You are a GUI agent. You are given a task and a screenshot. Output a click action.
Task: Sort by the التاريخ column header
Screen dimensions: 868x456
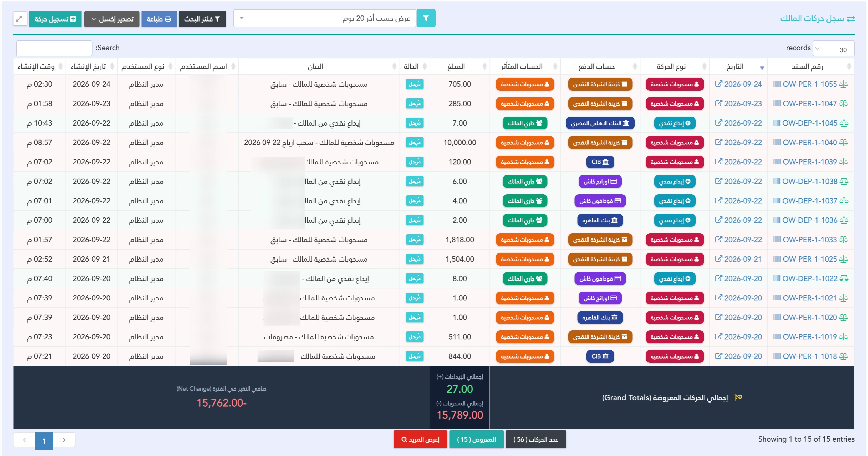point(738,67)
